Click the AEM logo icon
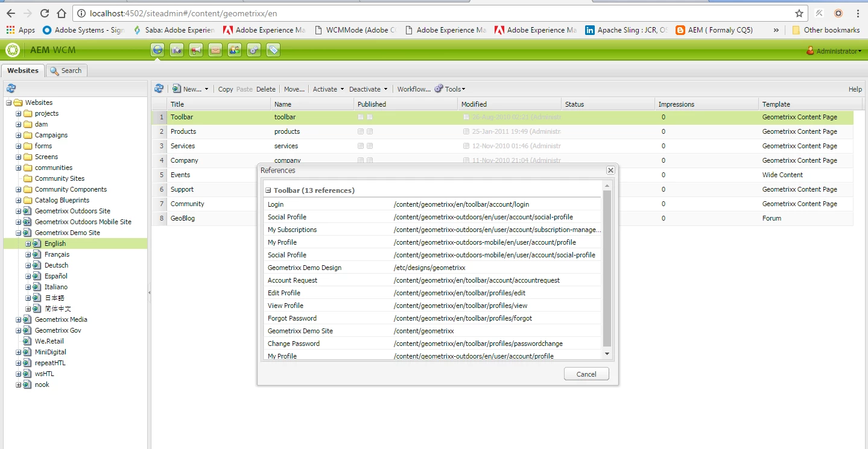 pyautogui.click(x=12, y=50)
